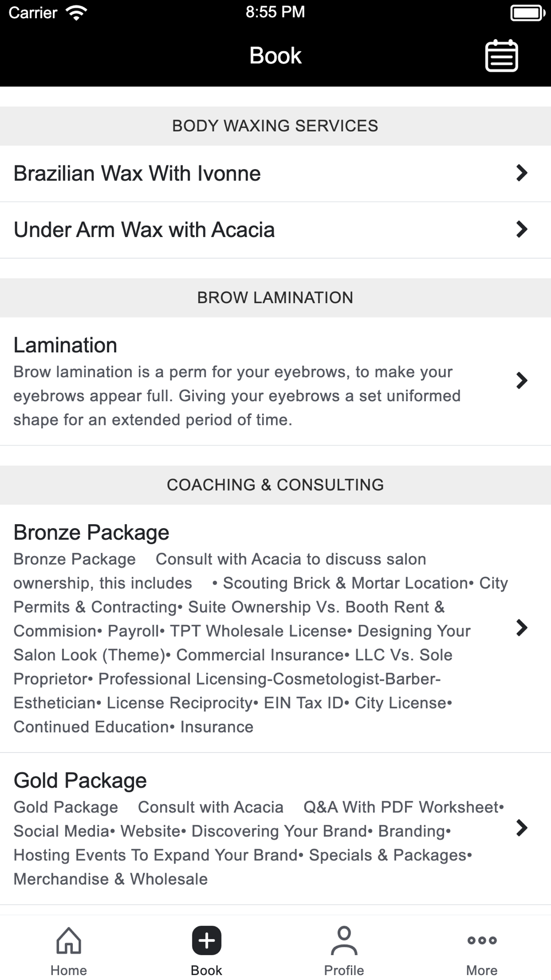Select Under Arm Wax with Acacia

click(144, 230)
